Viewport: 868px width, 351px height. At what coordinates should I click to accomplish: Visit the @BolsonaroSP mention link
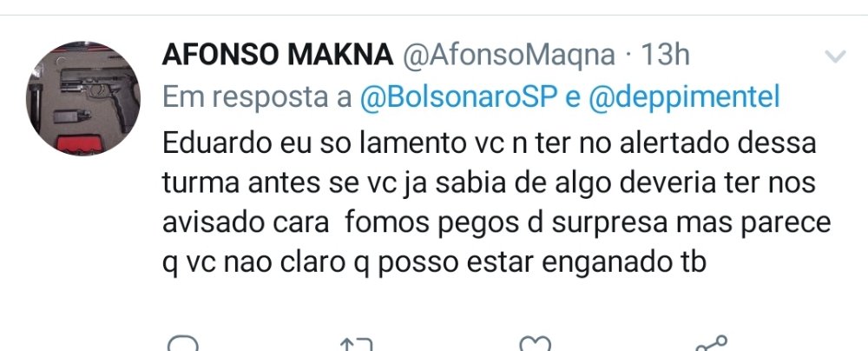(457, 97)
